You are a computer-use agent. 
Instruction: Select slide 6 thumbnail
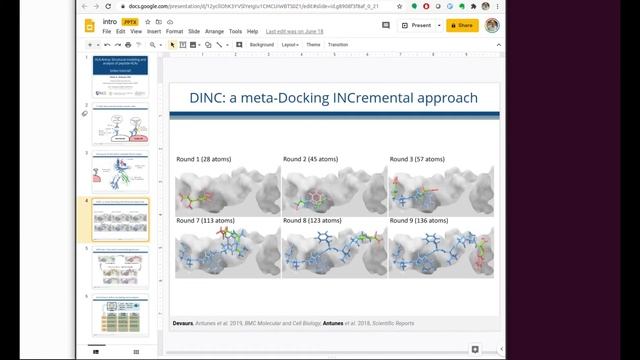120,315
